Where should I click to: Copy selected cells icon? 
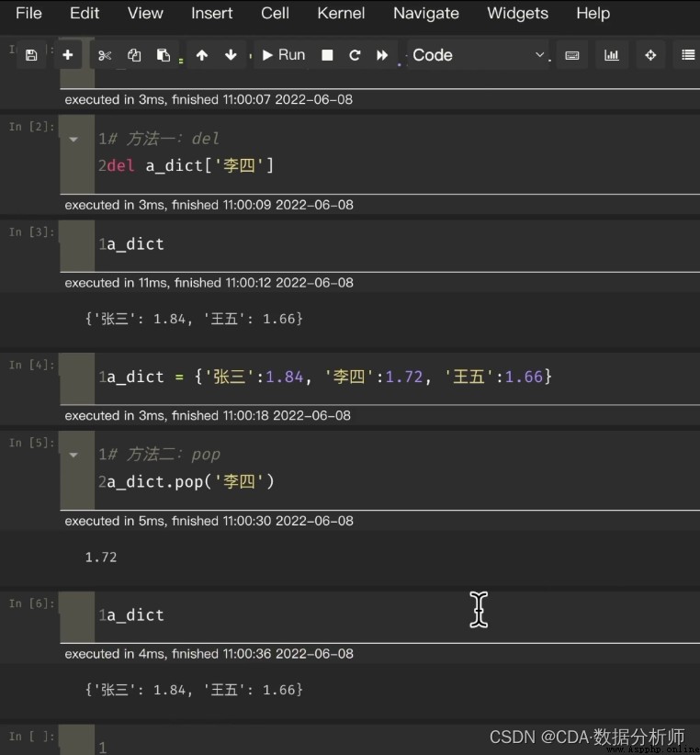tap(134, 55)
